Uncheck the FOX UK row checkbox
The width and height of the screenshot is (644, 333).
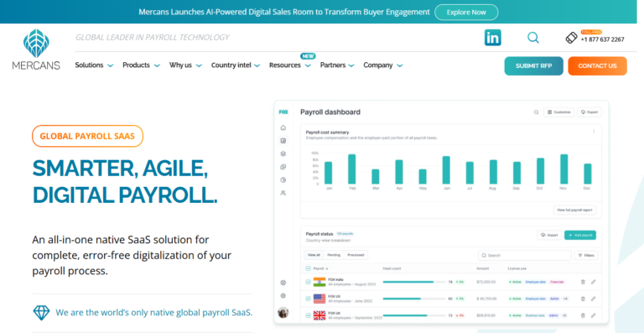pyautogui.click(x=309, y=315)
